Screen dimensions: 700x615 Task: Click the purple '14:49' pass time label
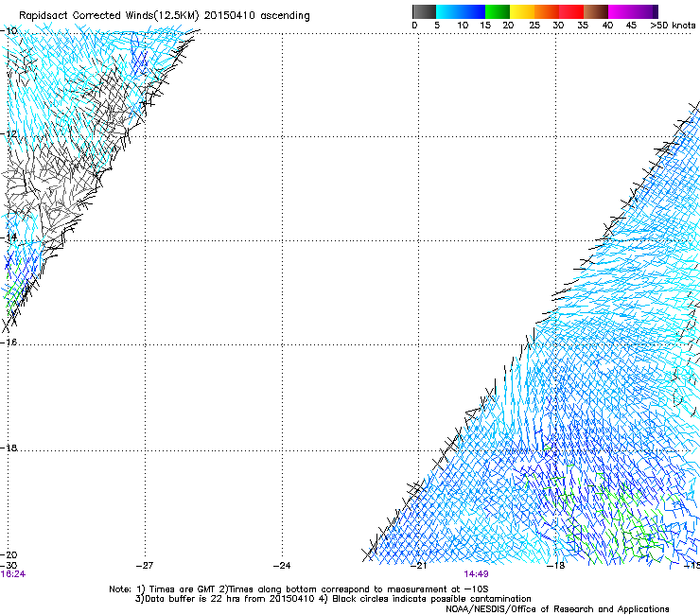pos(476,574)
